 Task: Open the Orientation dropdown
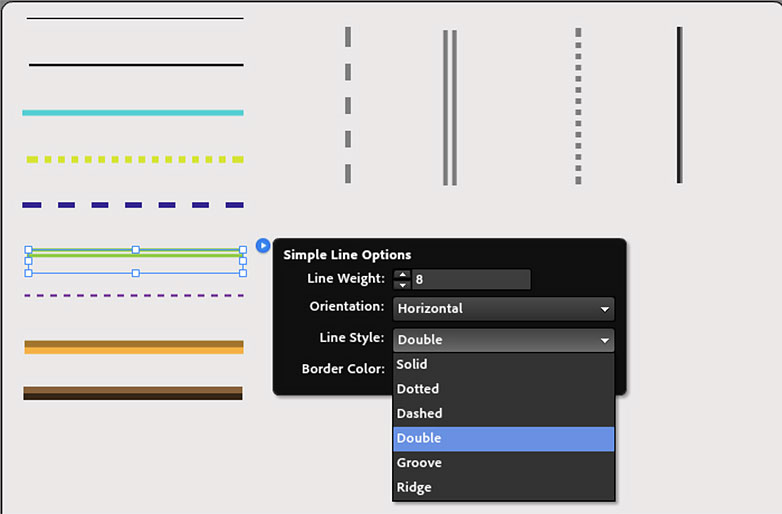coord(504,309)
